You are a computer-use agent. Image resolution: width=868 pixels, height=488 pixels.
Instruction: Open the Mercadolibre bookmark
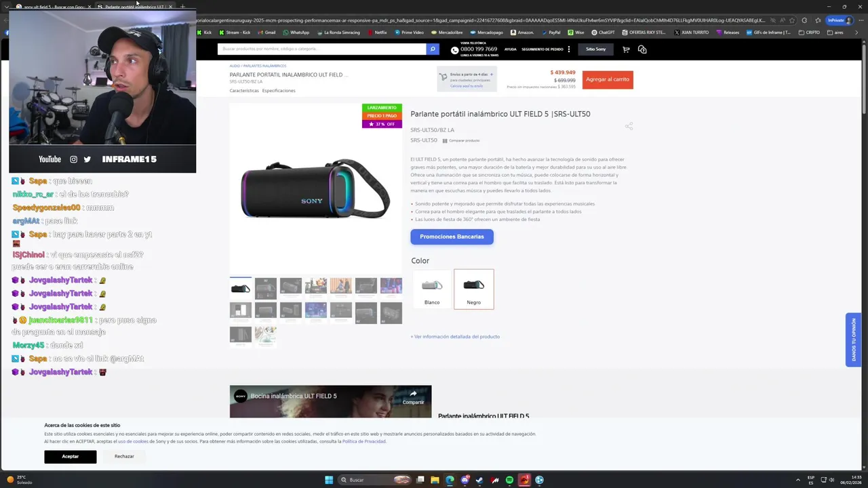click(448, 33)
